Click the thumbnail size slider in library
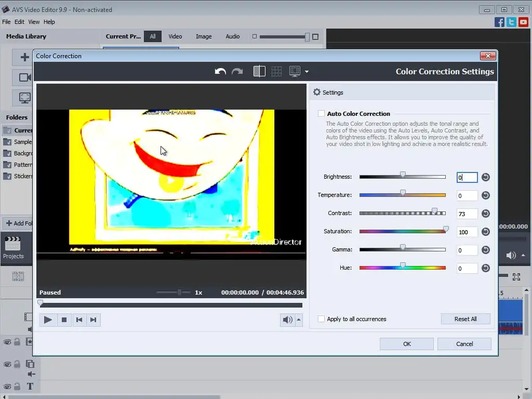Viewport: 532px width, 399px height. coord(284,37)
